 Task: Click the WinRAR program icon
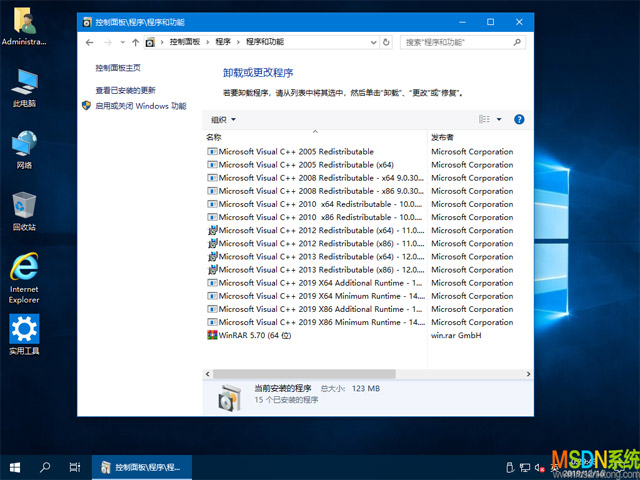[x=212, y=335]
